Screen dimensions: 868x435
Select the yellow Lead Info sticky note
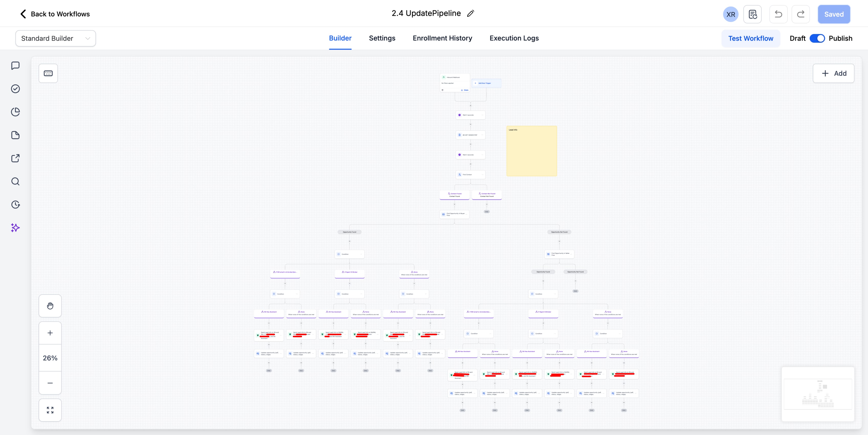[531, 151]
